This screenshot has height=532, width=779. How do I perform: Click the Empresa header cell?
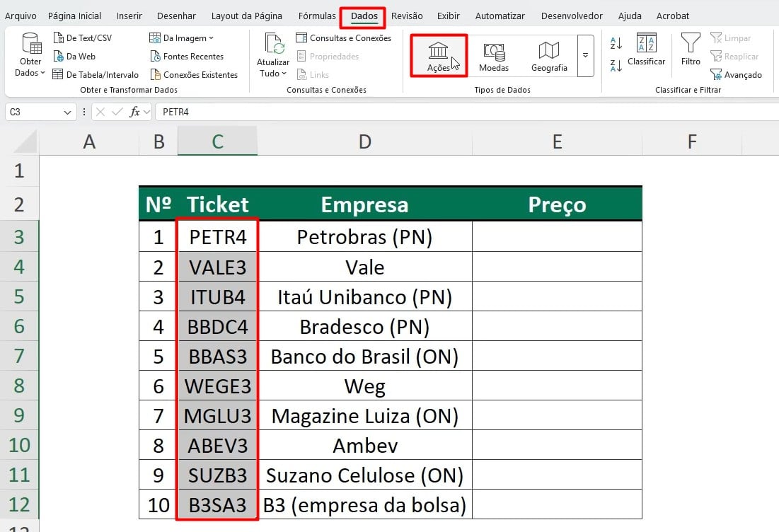[364, 204]
